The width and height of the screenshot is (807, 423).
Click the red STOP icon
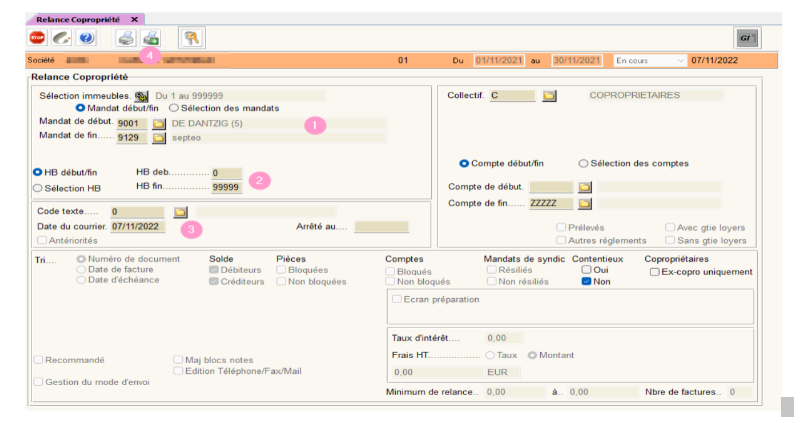click(37, 38)
